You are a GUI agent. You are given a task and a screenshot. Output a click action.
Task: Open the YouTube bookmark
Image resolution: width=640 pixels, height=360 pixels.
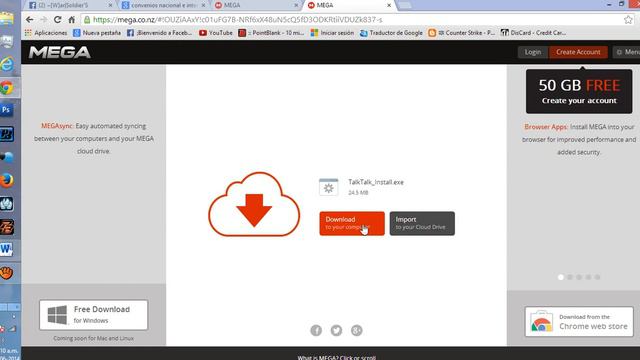216,33
